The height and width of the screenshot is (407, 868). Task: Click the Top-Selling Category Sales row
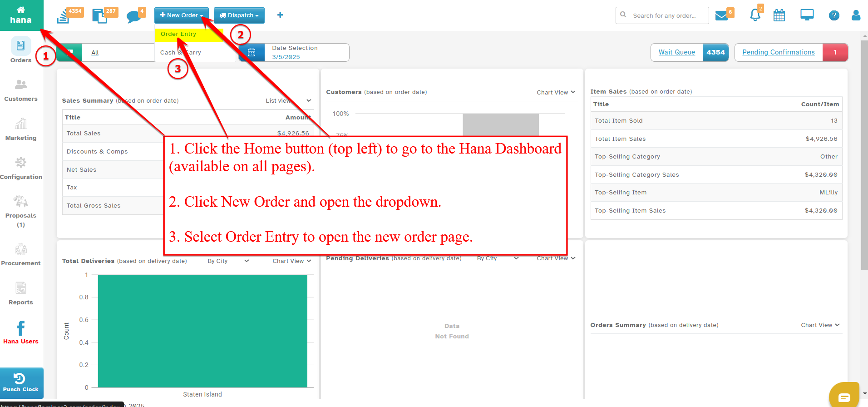pos(716,175)
